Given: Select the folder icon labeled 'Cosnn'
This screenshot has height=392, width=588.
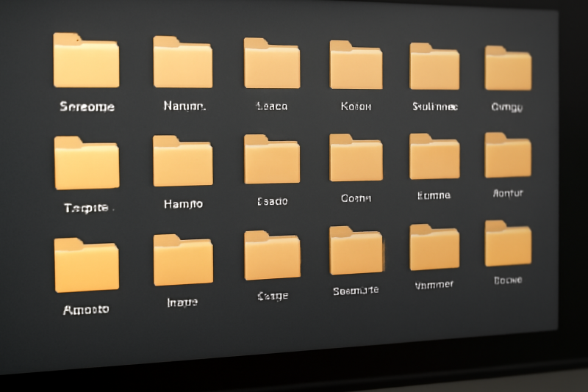Looking at the screenshot, I should click(356, 158).
